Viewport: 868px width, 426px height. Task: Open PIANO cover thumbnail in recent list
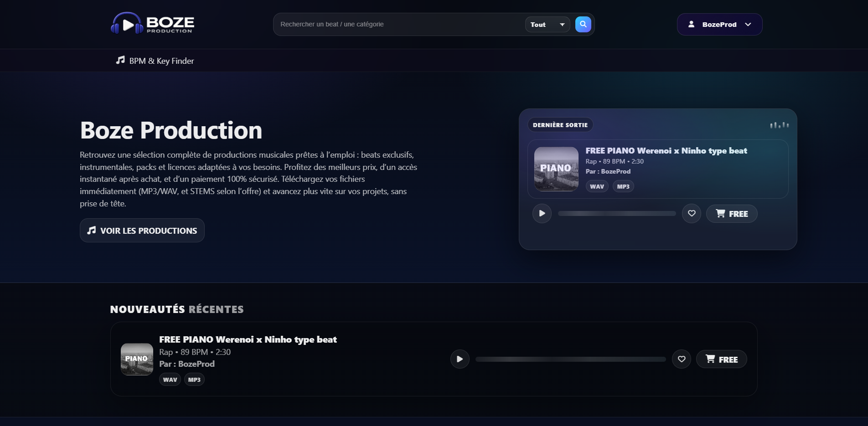pos(137,359)
